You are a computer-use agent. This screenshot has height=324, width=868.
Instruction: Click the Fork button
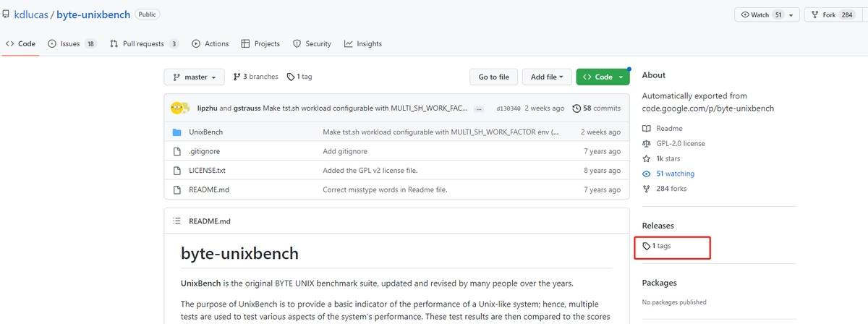pos(833,14)
